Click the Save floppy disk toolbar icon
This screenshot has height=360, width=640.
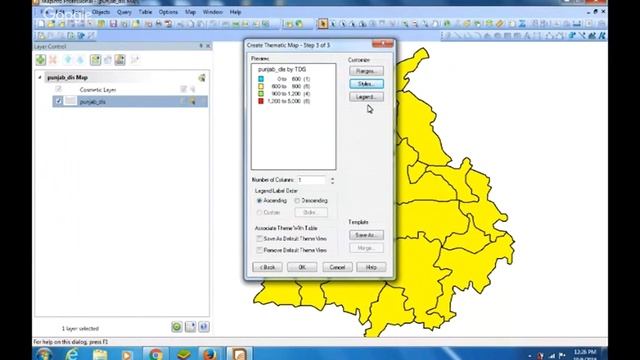click(113, 24)
